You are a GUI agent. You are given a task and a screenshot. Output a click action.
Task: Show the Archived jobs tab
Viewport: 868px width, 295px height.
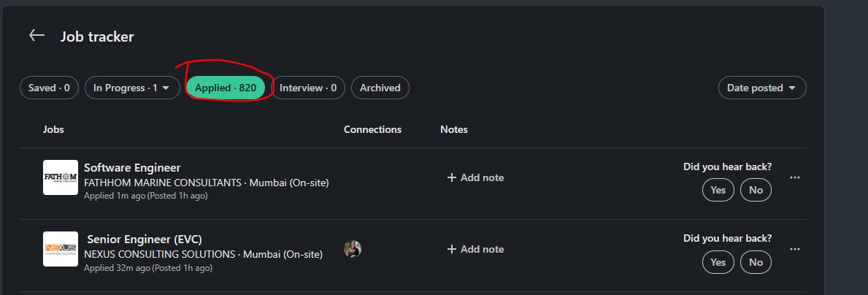click(x=380, y=88)
